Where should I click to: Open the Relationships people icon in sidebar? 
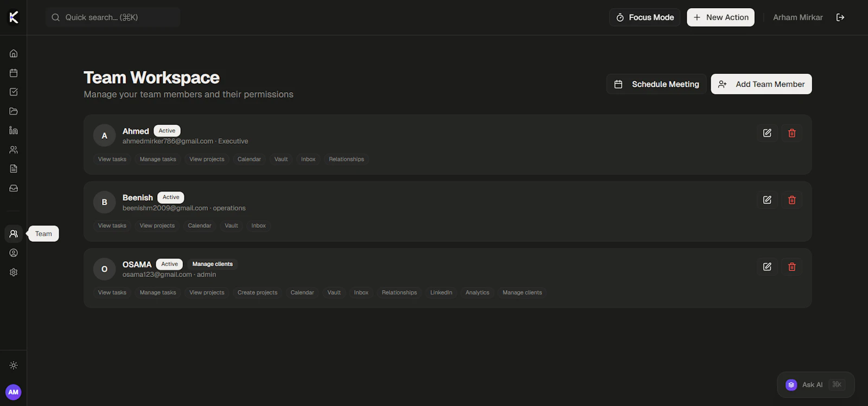tap(14, 150)
